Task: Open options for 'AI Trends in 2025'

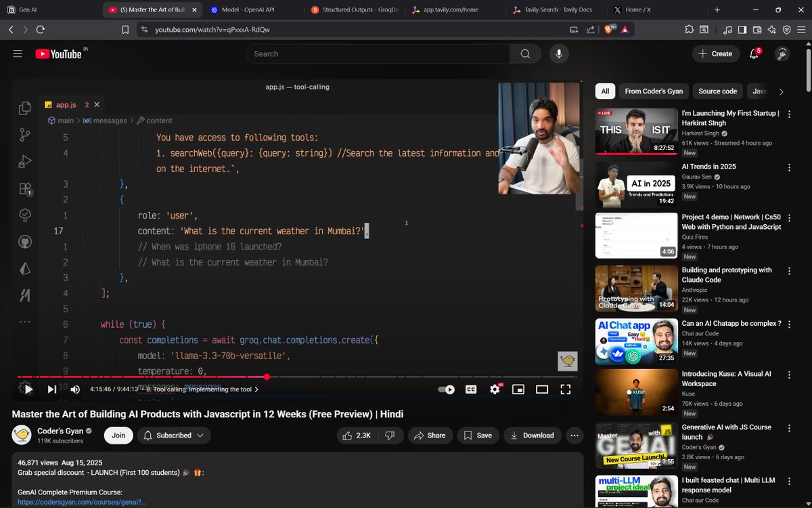Action: click(x=789, y=167)
